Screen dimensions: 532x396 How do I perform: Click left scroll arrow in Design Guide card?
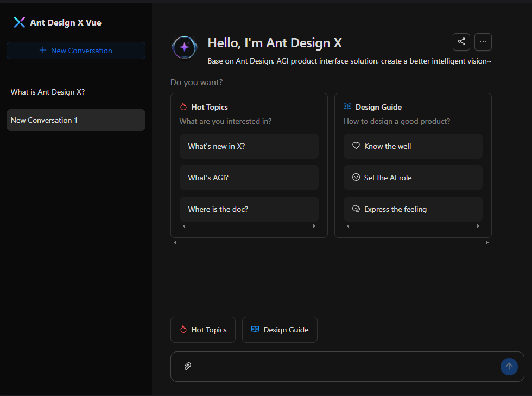(x=348, y=226)
